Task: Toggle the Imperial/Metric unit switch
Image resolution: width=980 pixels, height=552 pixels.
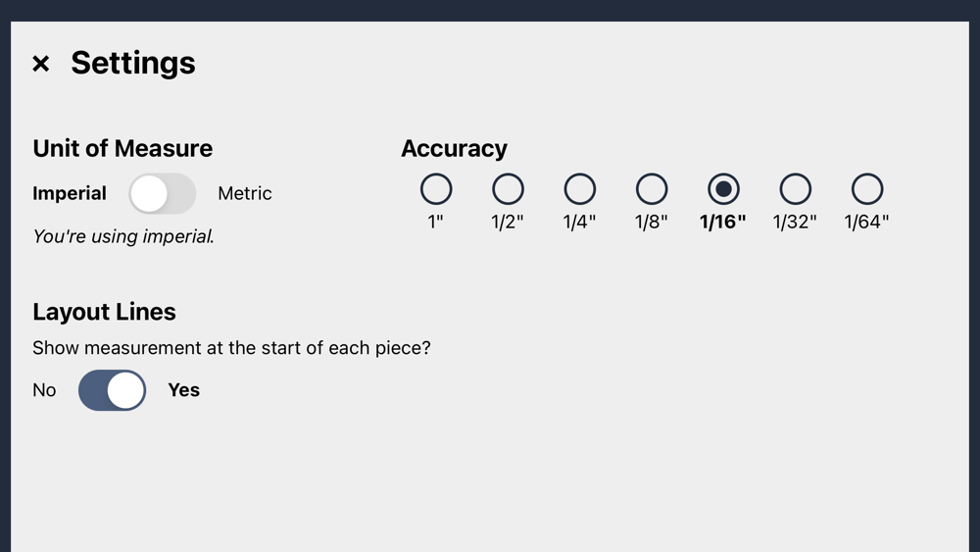Action: [x=163, y=193]
